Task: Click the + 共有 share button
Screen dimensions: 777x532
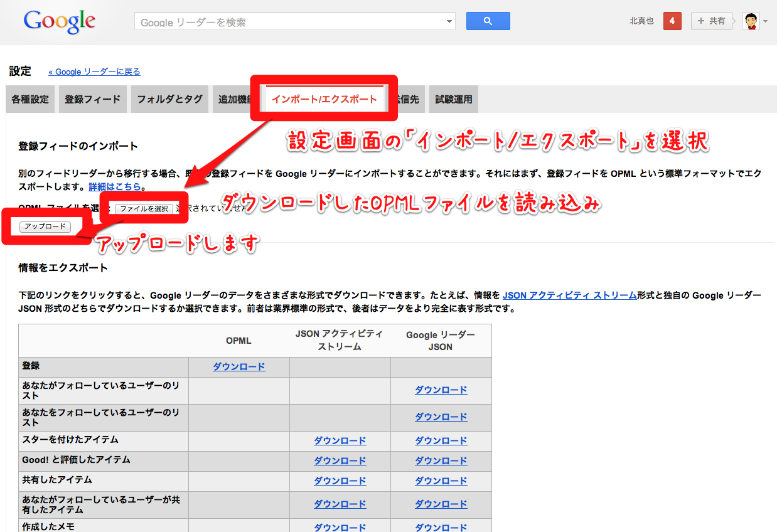Action: coord(711,21)
